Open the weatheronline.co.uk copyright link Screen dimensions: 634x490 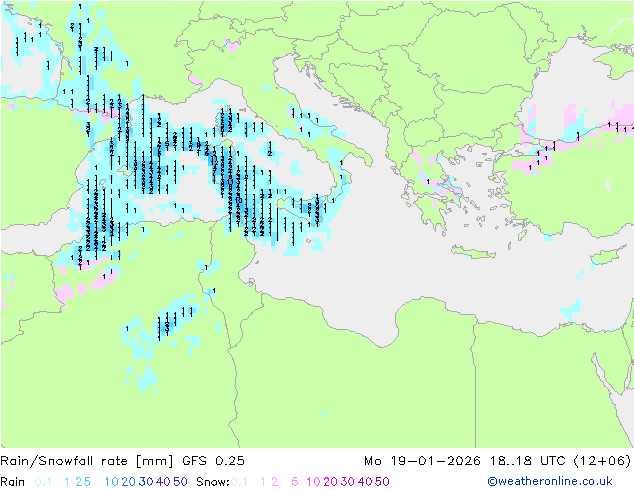tap(550, 481)
